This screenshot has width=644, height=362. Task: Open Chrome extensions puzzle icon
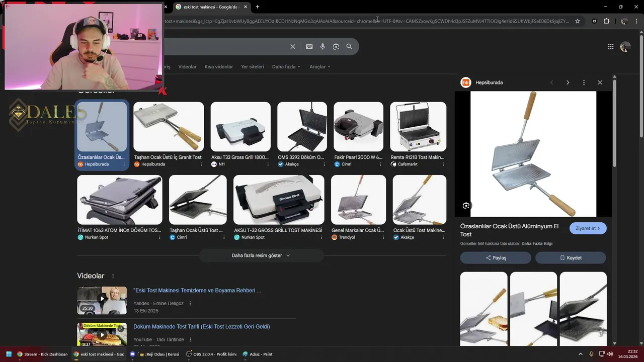606,21
